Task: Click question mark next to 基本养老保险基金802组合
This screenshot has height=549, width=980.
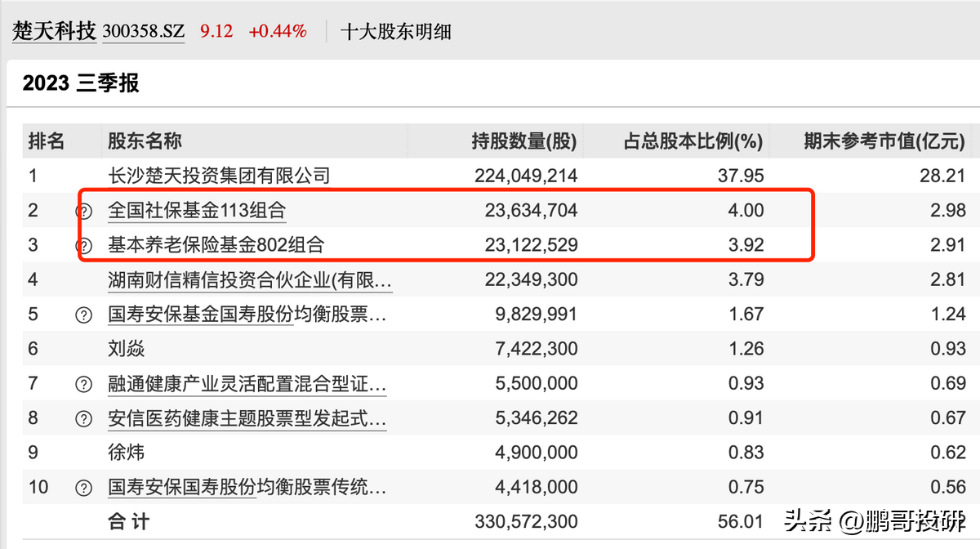Action: coord(83,244)
